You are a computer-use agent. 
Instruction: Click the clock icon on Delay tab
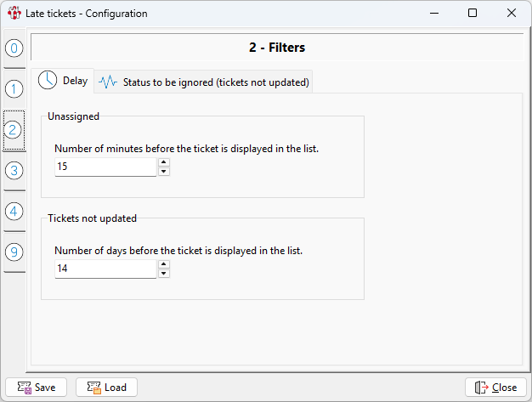click(48, 82)
